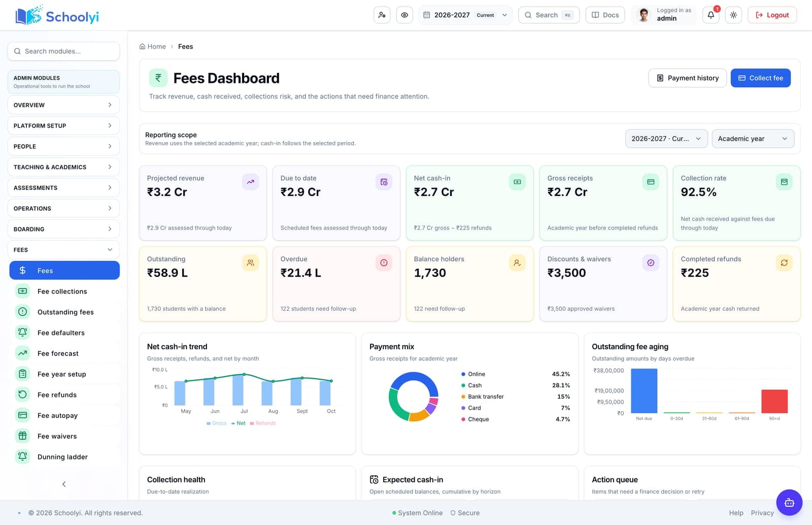Expand the BOARDING section
812x525 pixels.
pyautogui.click(x=63, y=229)
